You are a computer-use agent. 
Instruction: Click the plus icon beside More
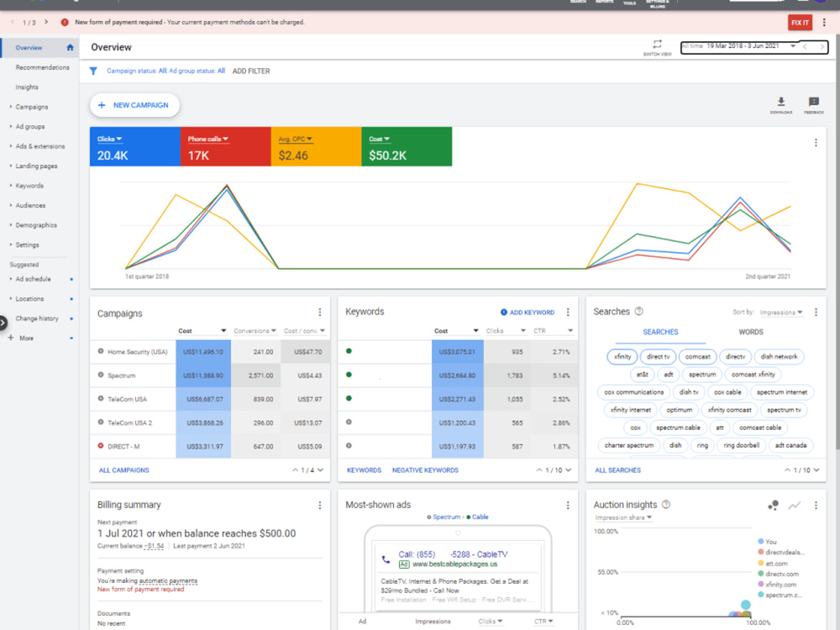click(11, 338)
